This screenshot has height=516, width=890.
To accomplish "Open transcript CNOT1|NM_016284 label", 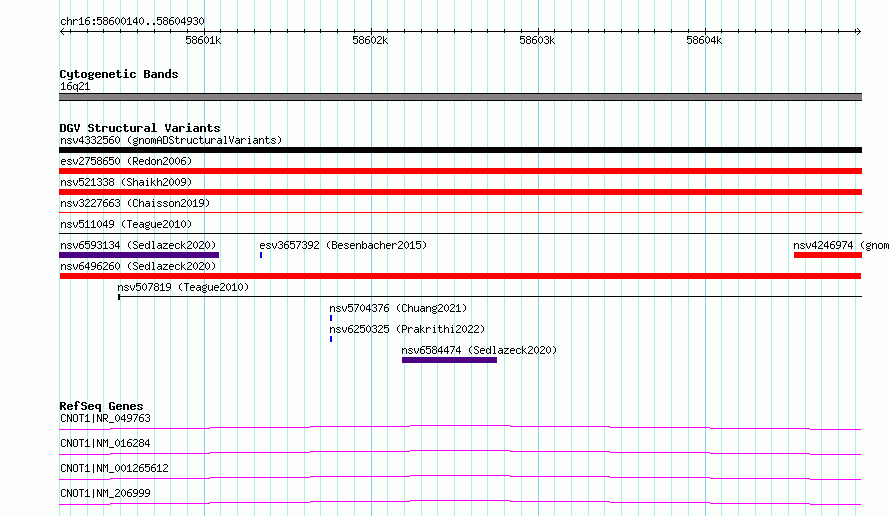I will click(106, 443).
